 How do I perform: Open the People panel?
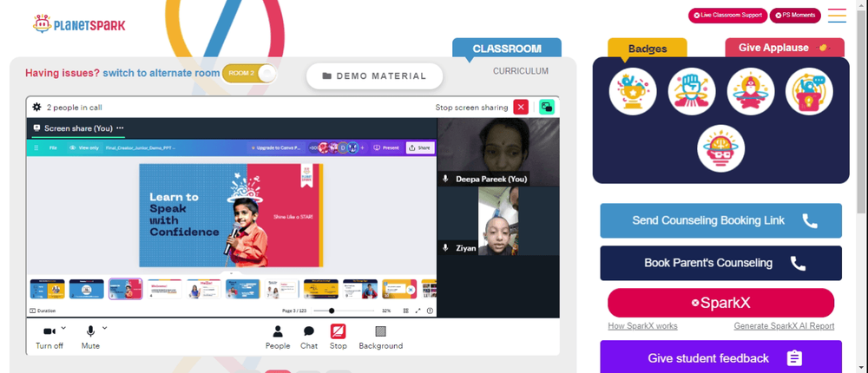(278, 337)
